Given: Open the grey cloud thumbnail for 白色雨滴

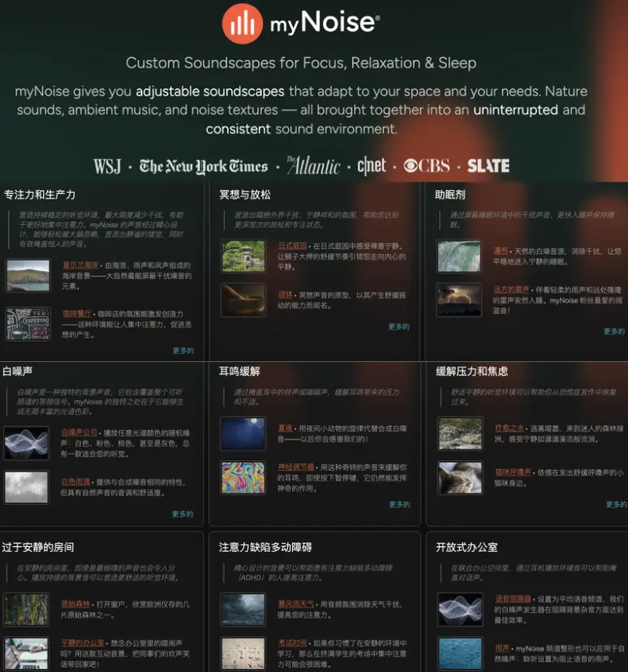Looking at the screenshot, I should [x=27, y=487].
